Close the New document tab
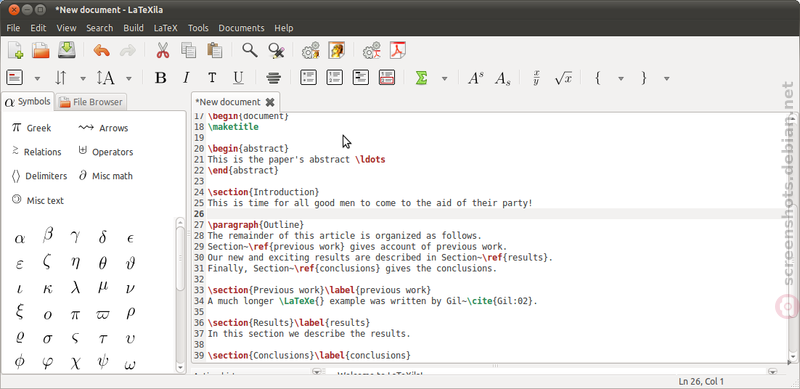Viewport: 800px width, 389px height. coord(270,102)
